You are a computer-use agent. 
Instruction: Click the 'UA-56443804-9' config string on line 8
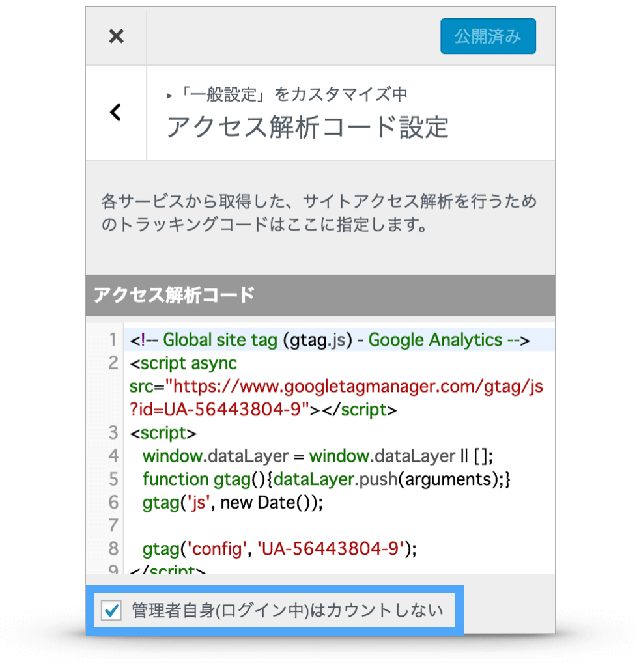(330, 548)
